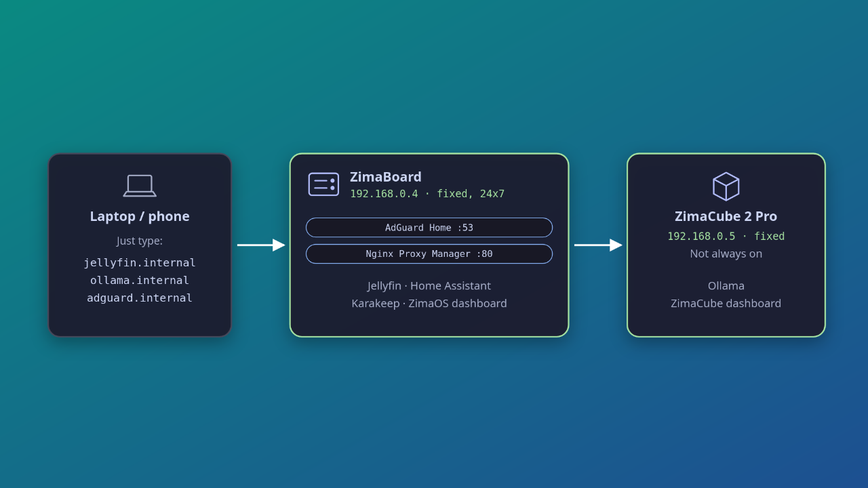The image size is (868, 488).
Task: Click the "Karakeep · ZimaOS dashboard" line
Action: pos(429,304)
